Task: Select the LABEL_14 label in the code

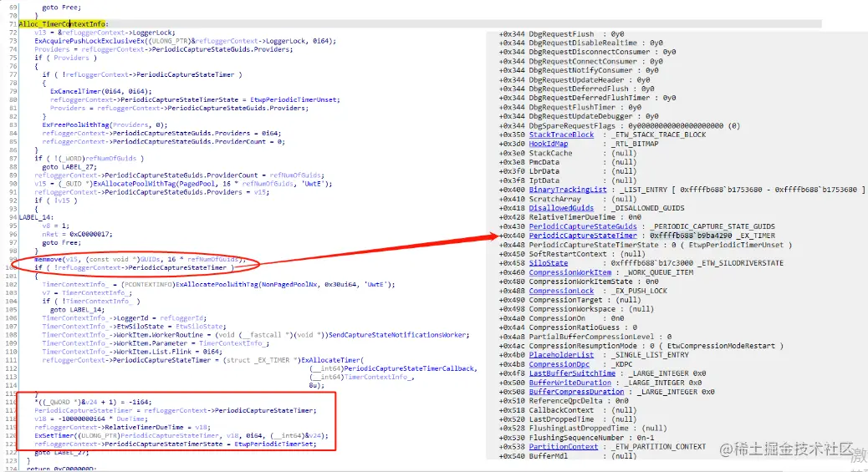Action: [37, 217]
